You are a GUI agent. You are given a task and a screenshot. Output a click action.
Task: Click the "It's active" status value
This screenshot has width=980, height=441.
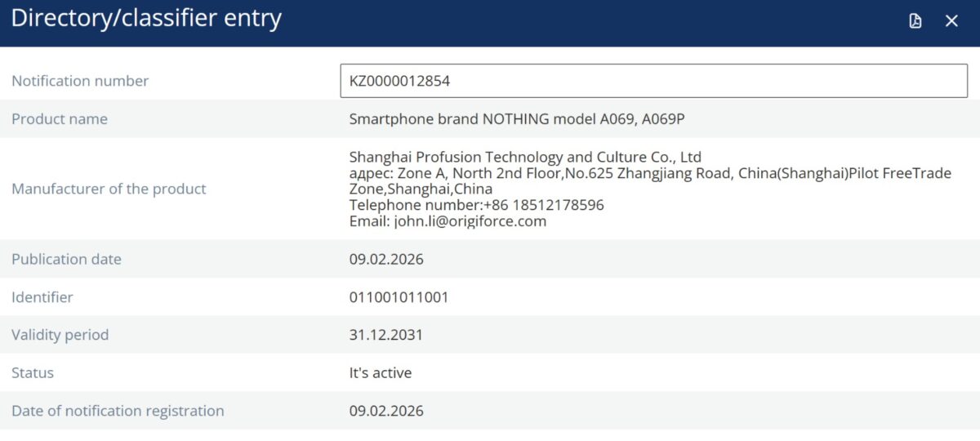click(x=380, y=373)
